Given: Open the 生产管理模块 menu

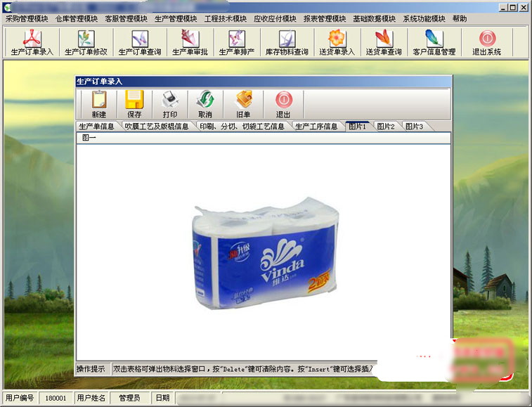Looking at the screenshot, I should 176,19.
